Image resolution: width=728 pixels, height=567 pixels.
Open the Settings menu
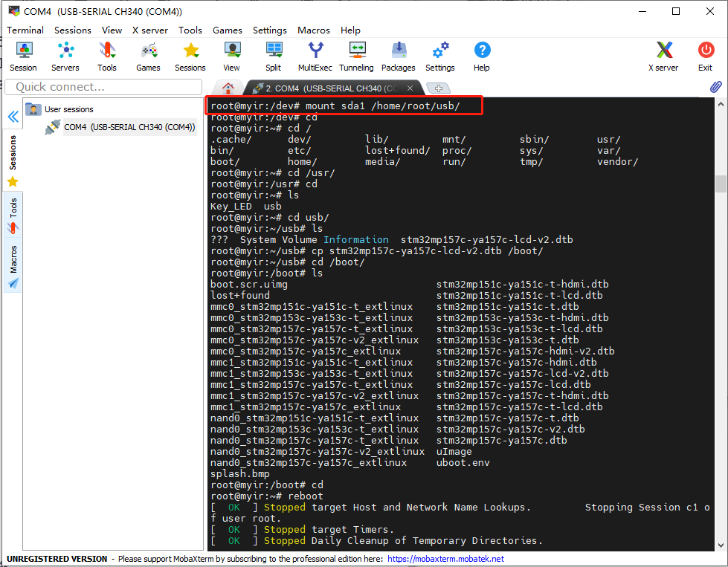point(270,30)
